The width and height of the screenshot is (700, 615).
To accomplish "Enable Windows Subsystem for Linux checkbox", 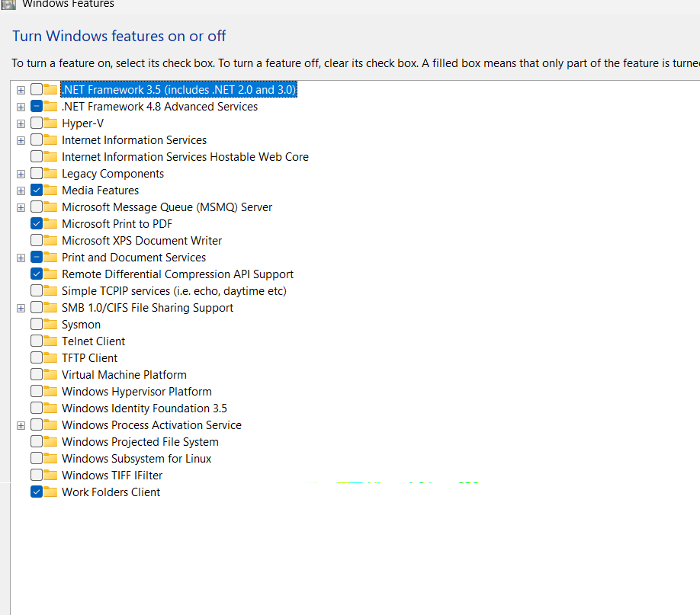I will [37, 458].
